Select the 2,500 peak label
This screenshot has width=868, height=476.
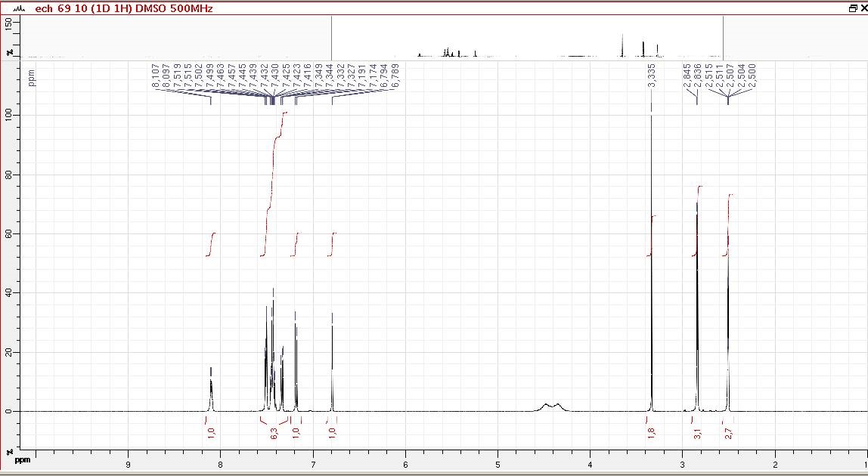752,76
